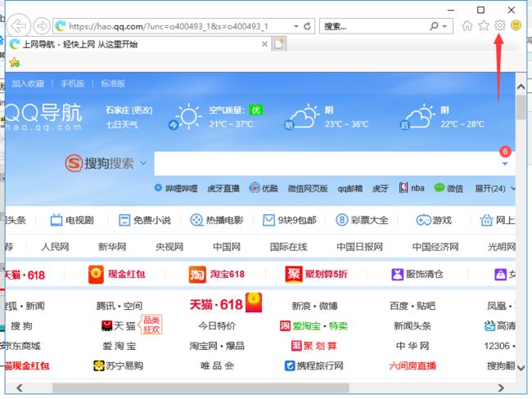
Task: Open 虎牙直播 shortcut
Action: coord(223,189)
